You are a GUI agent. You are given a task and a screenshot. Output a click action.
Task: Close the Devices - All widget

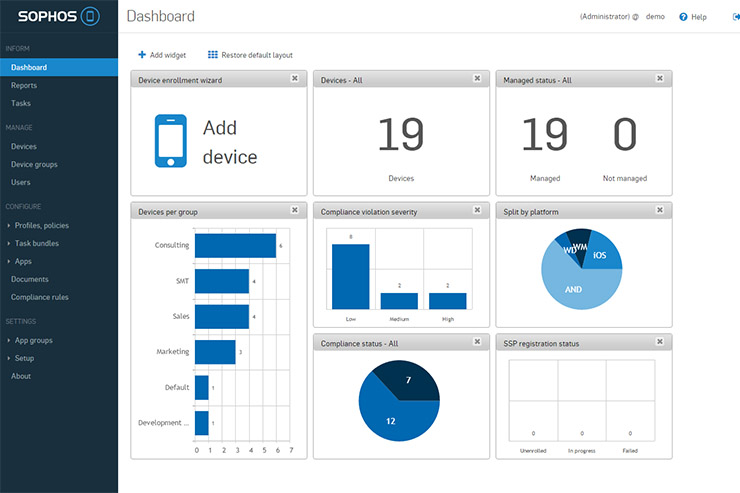click(476, 78)
